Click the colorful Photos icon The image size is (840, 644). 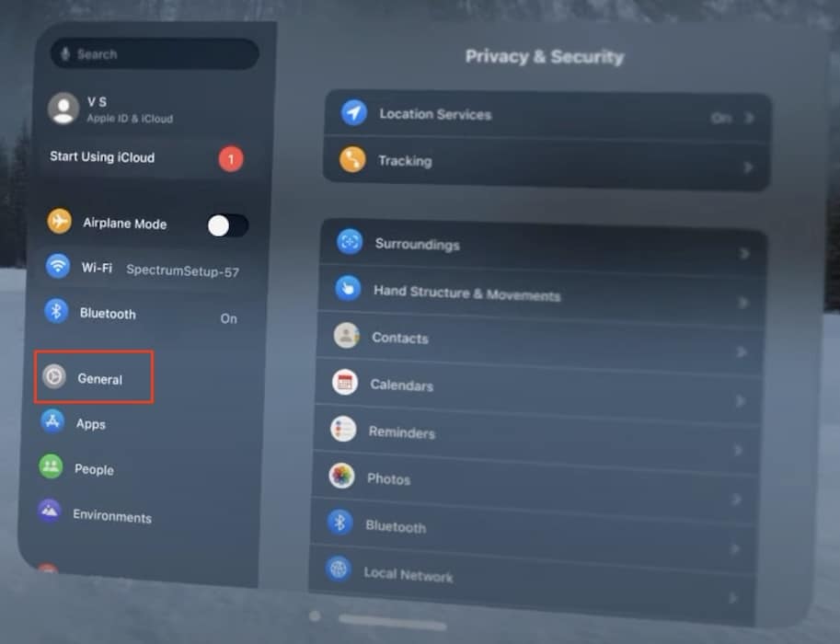pyautogui.click(x=342, y=477)
